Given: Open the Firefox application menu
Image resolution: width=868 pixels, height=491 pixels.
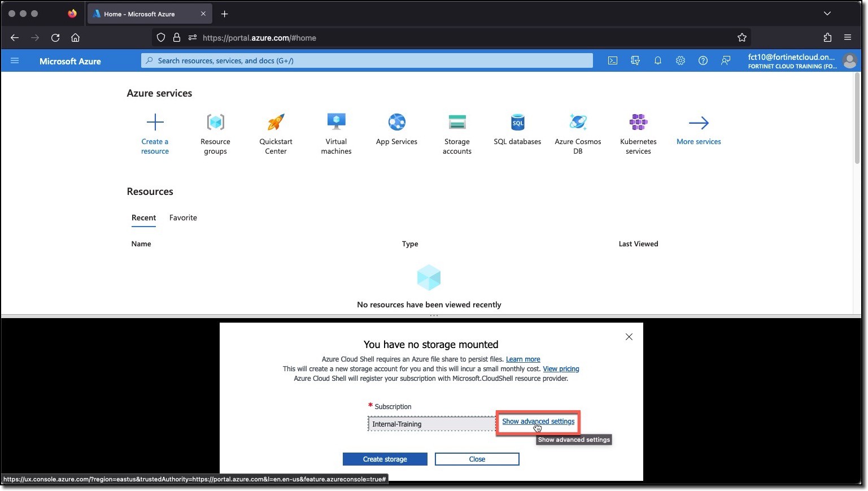Looking at the screenshot, I should pyautogui.click(x=848, y=38).
